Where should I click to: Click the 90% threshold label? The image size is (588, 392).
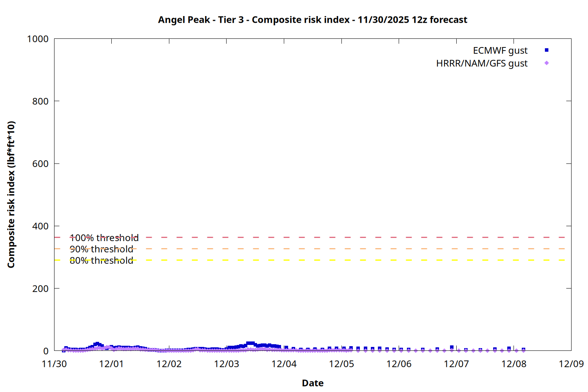coord(101,249)
